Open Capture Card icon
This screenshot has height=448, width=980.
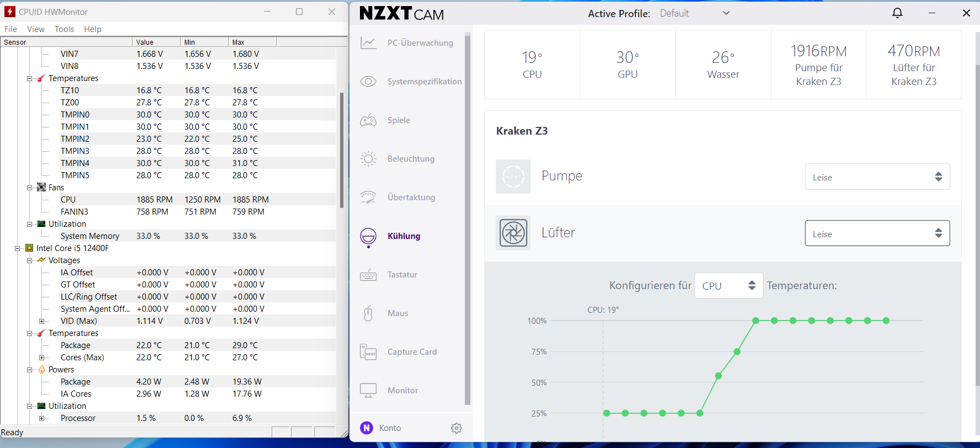click(368, 352)
